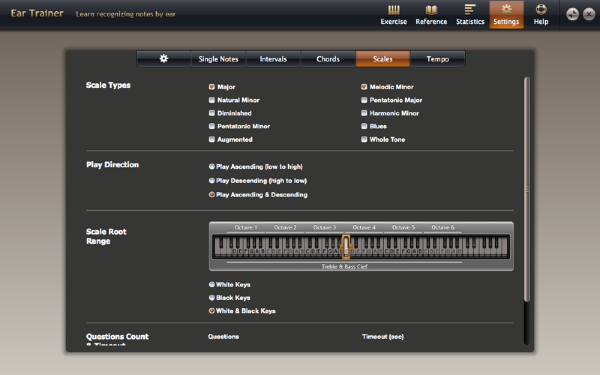Select the Scales tab
The height and width of the screenshot is (375, 600).
click(383, 59)
